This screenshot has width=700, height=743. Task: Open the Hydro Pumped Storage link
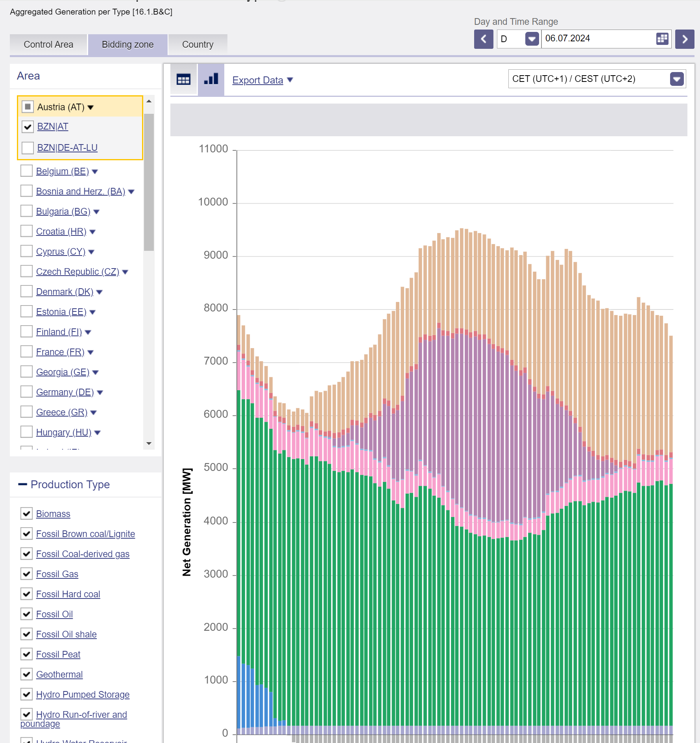pyautogui.click(x=83, y=695)
